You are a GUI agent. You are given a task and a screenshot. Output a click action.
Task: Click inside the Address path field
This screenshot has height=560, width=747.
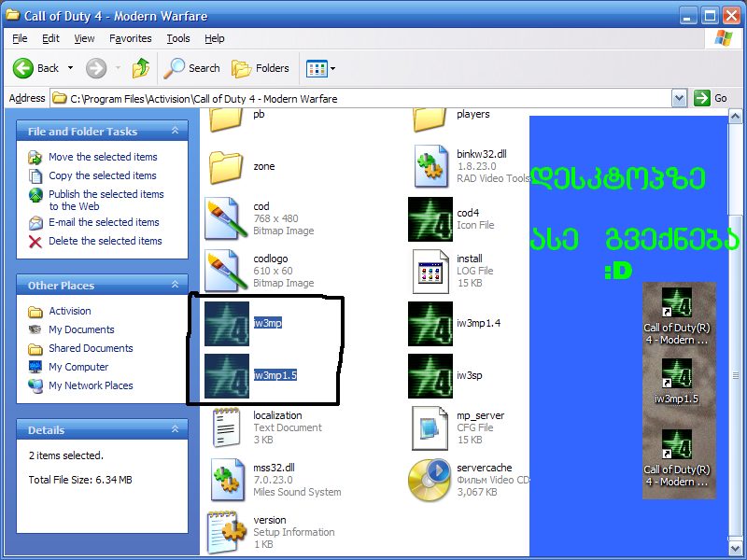(362, 99)
